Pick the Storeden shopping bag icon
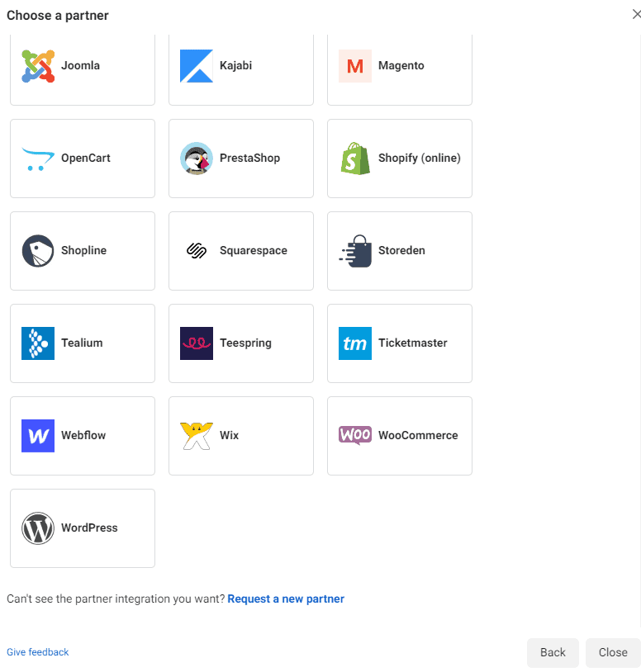Viewport: 641px width, 672px height. 355,251
